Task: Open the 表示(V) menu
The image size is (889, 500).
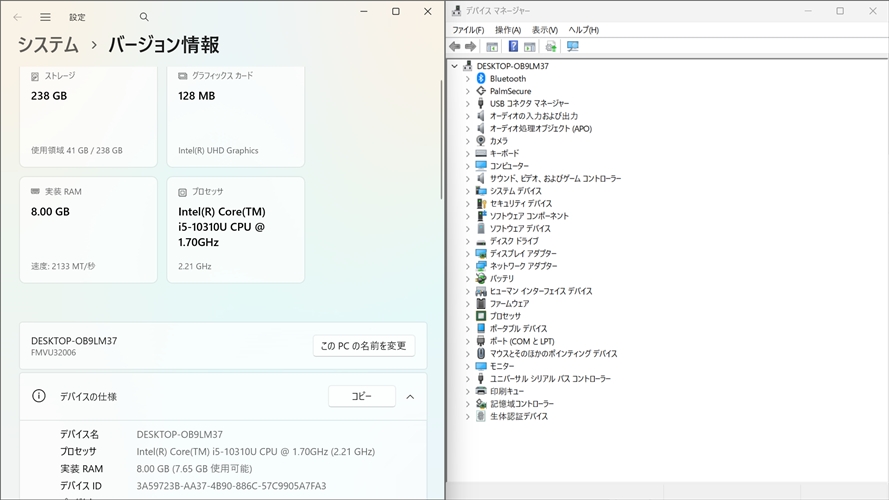Action: (545, 30)
